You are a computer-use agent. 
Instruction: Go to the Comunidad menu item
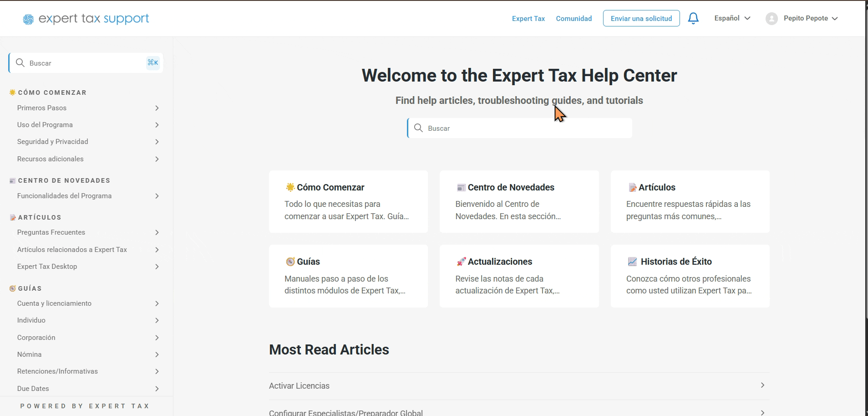574,19
